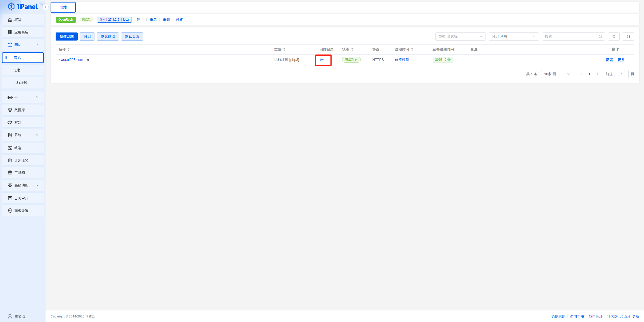Sort by 过期时间 column arrows
This screenshot has width=644, height=322.
(x=412, y=49)
